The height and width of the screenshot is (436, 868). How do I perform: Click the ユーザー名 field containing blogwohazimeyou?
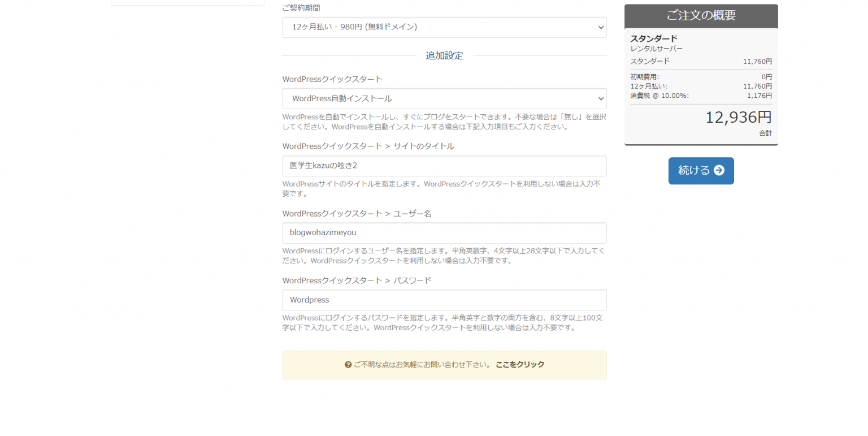point(444,233)
